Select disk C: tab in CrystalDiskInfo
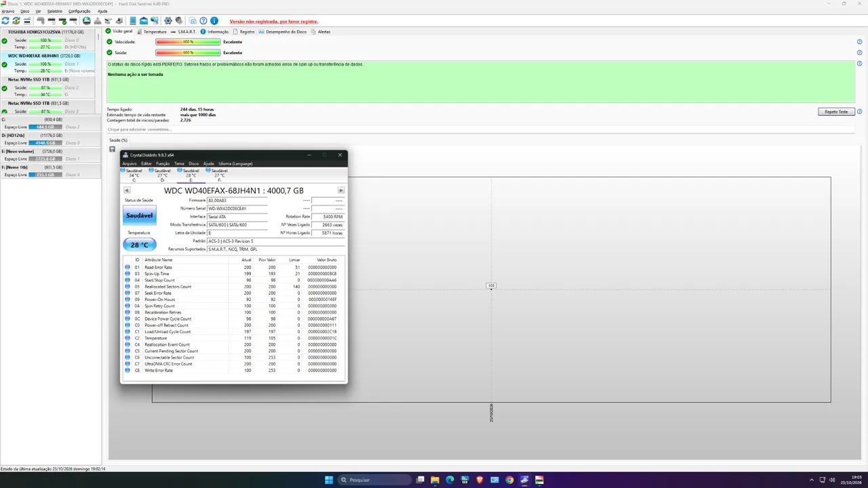 coord(134,176)
